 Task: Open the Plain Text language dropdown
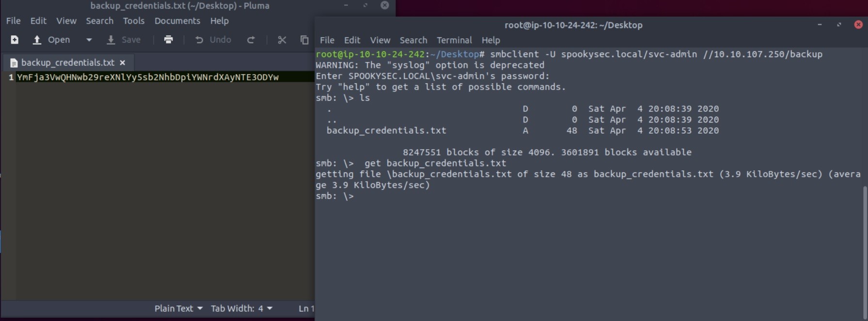(x=178, y=308)
